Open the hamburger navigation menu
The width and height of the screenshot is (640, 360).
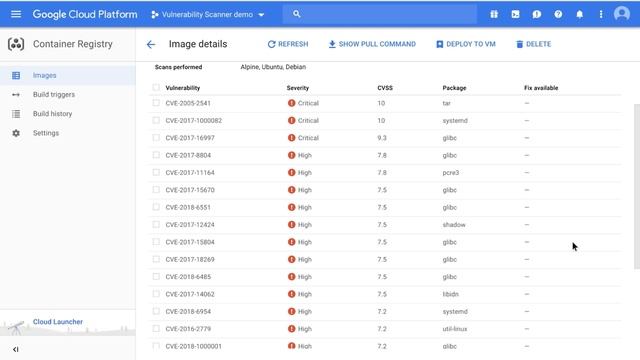click(x=16, y=14)
